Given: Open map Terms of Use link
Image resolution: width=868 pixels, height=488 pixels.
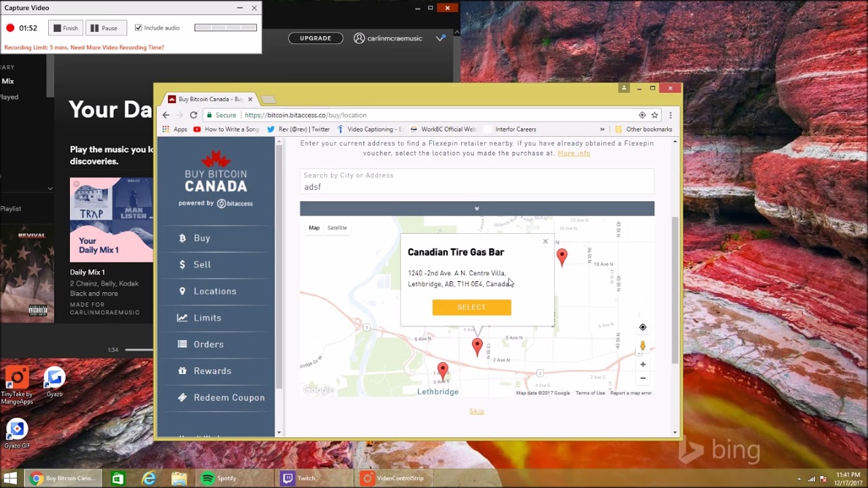Looking at the screenshot, I should tap(590, 393).
